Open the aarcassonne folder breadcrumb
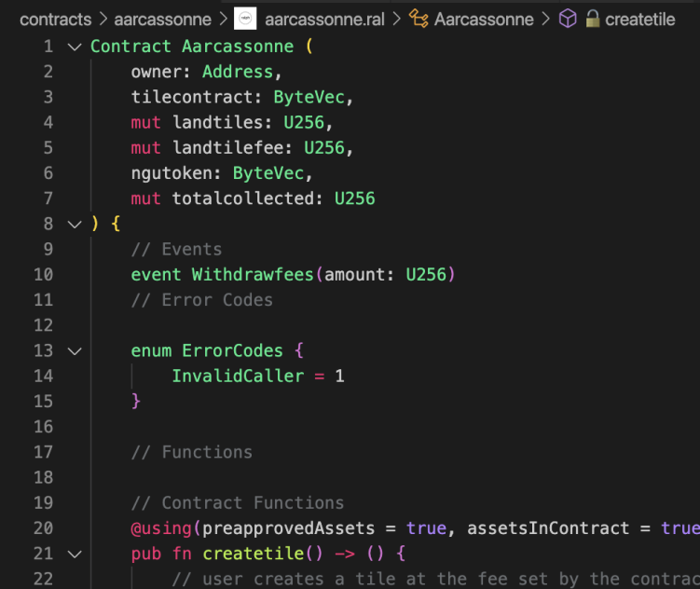 162,20
